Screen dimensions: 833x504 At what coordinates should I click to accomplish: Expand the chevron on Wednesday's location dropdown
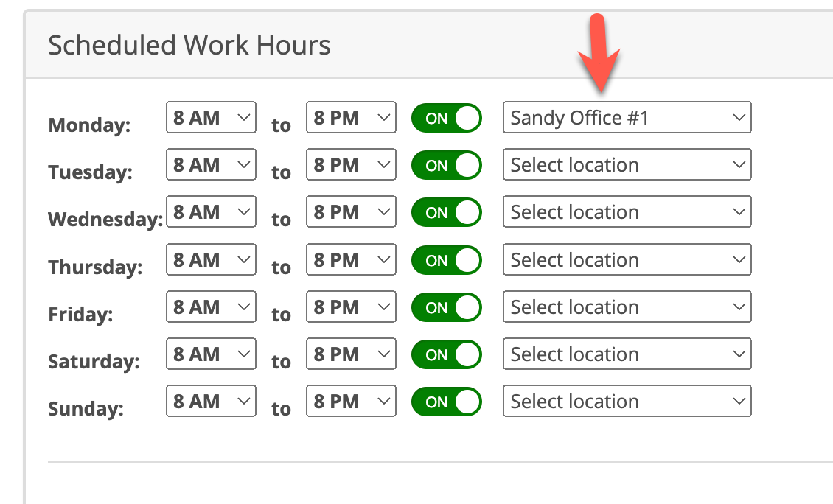click(741, 211)
